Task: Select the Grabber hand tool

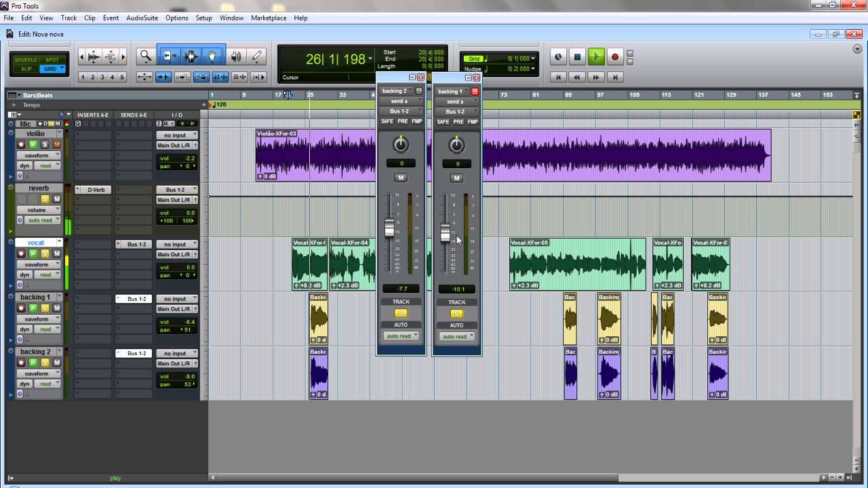Action: [x=212, y=57]
